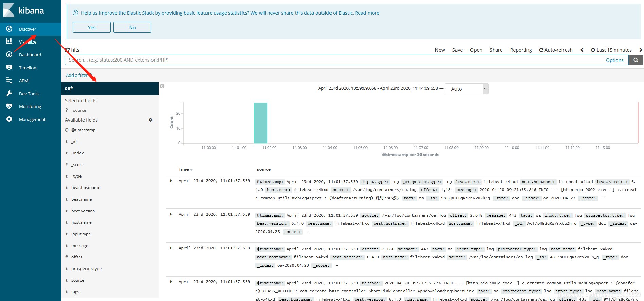Select the _type field
The width and height of the screenshot is (644, 301).
tap(76, 176)
